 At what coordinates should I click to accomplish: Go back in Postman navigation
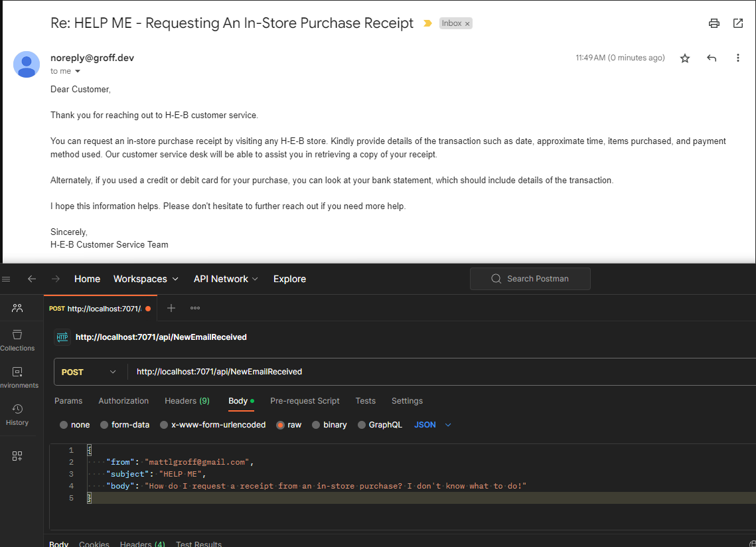tap(32, 279)
